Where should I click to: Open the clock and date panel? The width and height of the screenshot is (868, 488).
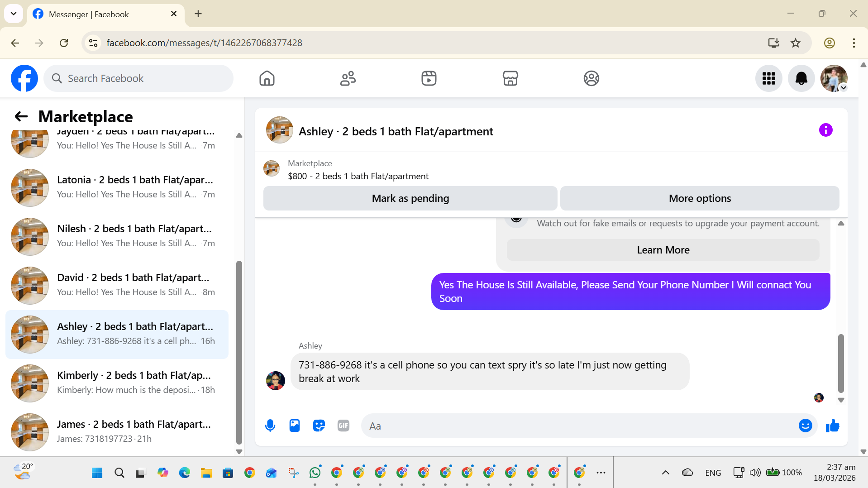click(x=835, y=473)
